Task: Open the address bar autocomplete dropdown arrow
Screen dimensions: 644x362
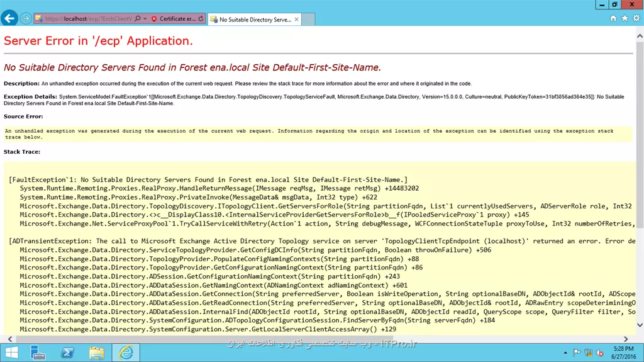Action: 145,18
